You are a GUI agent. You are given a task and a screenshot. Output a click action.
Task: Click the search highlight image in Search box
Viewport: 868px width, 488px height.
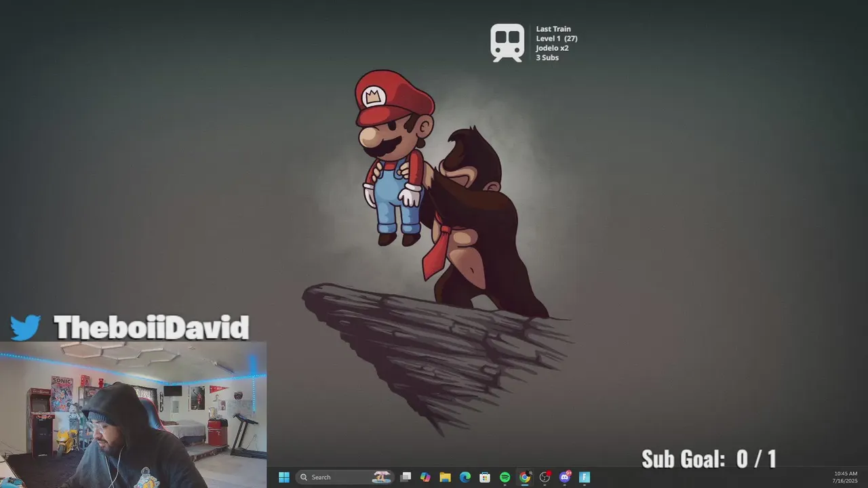click(x=382, y=477)
